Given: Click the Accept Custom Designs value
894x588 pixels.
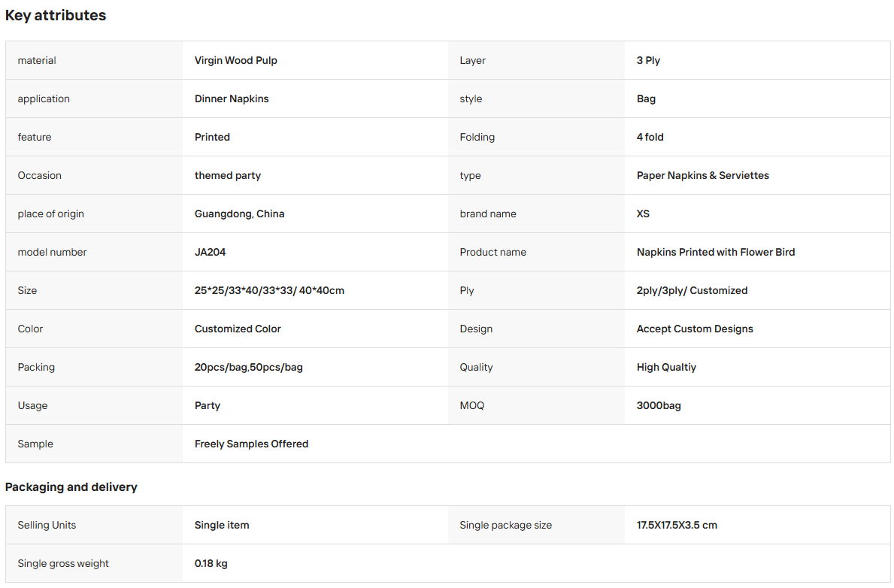Looking at the screenshot, I should pyautogui.click(x=695, y=329).
